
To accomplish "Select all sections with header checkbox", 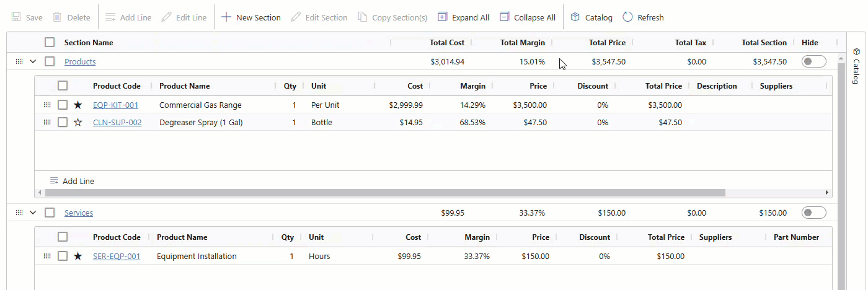I will (x=50, y=43).
